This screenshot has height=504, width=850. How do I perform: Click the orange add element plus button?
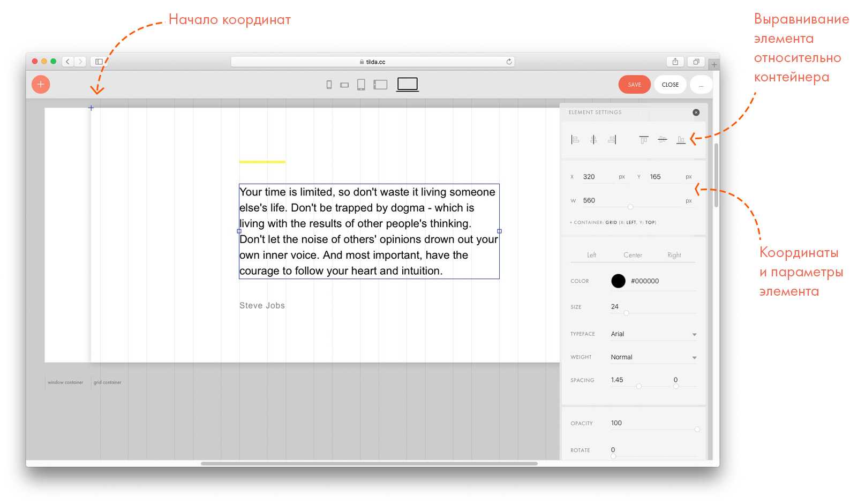pos(41,85)
